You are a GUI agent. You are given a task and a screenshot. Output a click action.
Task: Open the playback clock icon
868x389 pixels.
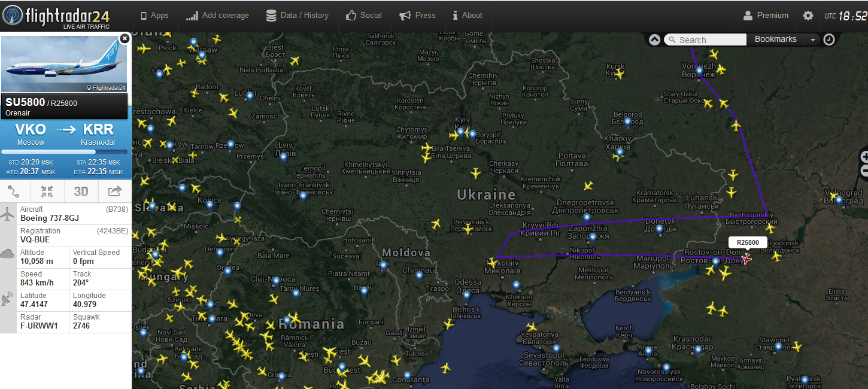829,39
